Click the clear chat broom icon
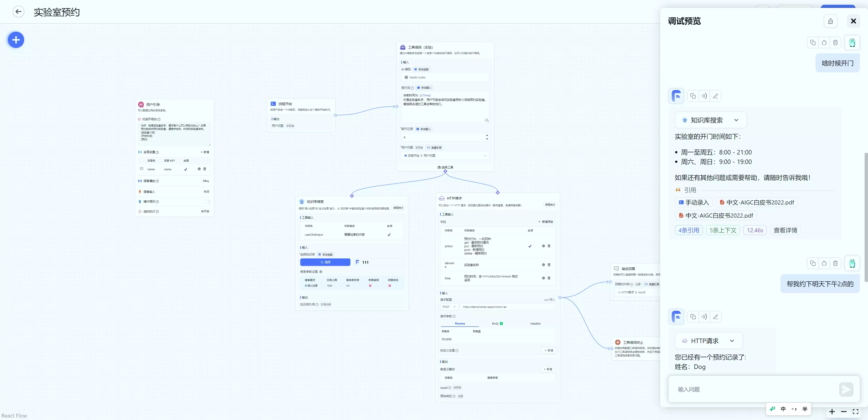Viewport: 868px width, 420px height. tap(830, 21)
